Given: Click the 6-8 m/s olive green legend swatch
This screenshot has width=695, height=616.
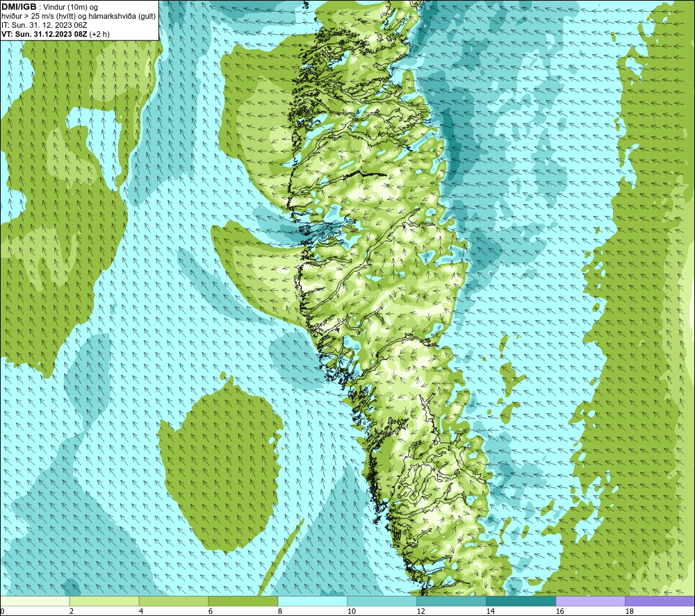Looking at the screenshot, I should coord(243,601).
